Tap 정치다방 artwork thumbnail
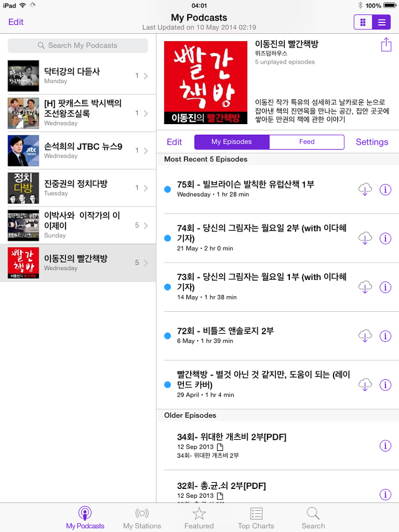Image resolution: width=399 pixels, height=532 pixels. point(24,188)
